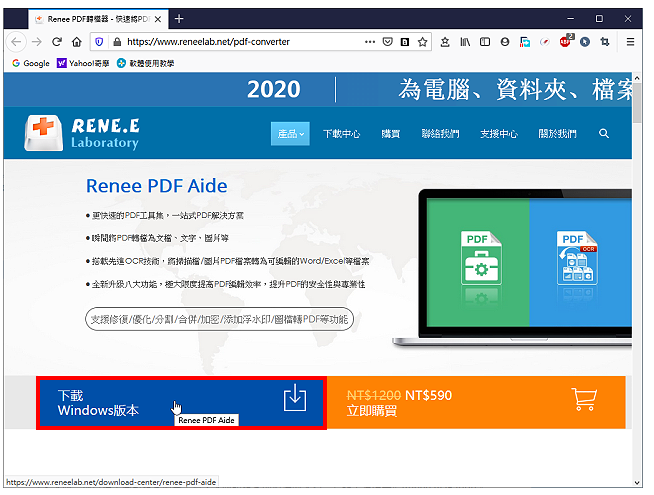Click the round blue extension icon
Viewport: 654px width, 495px height.
pos(585,42)
